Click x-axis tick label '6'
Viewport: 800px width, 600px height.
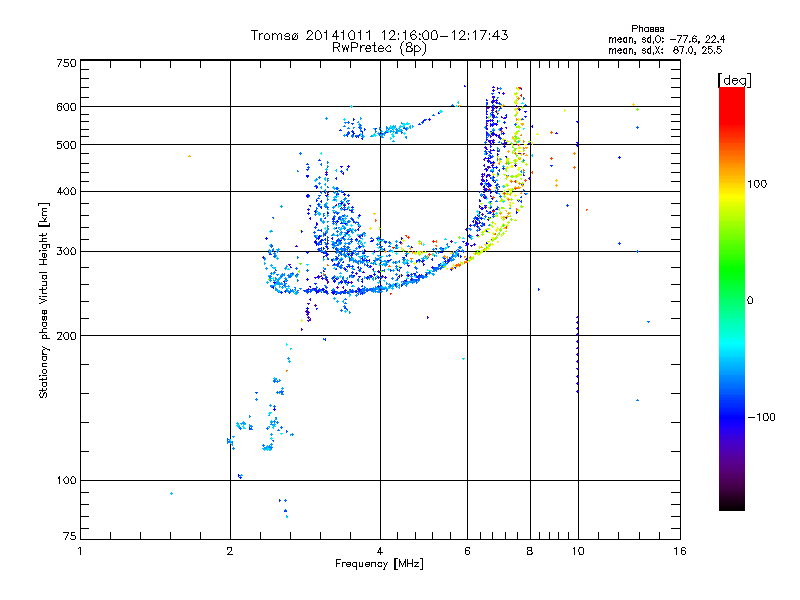pyautogui.click(x=467, y=551)
